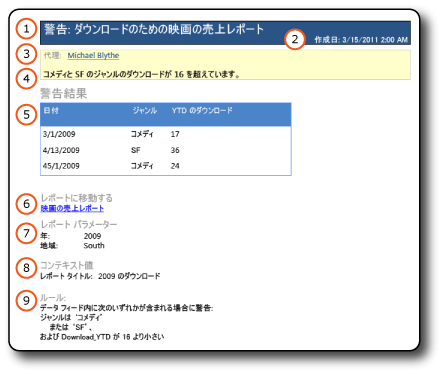Open the Michael Blythe link
This screenshot has height=374, width=443.
(x=93, y=55)
